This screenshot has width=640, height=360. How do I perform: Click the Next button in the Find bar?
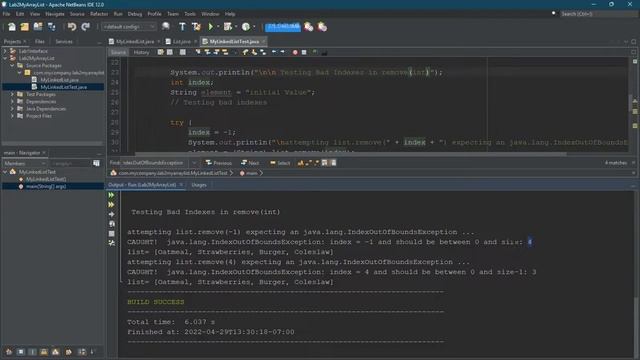[250, 163]
